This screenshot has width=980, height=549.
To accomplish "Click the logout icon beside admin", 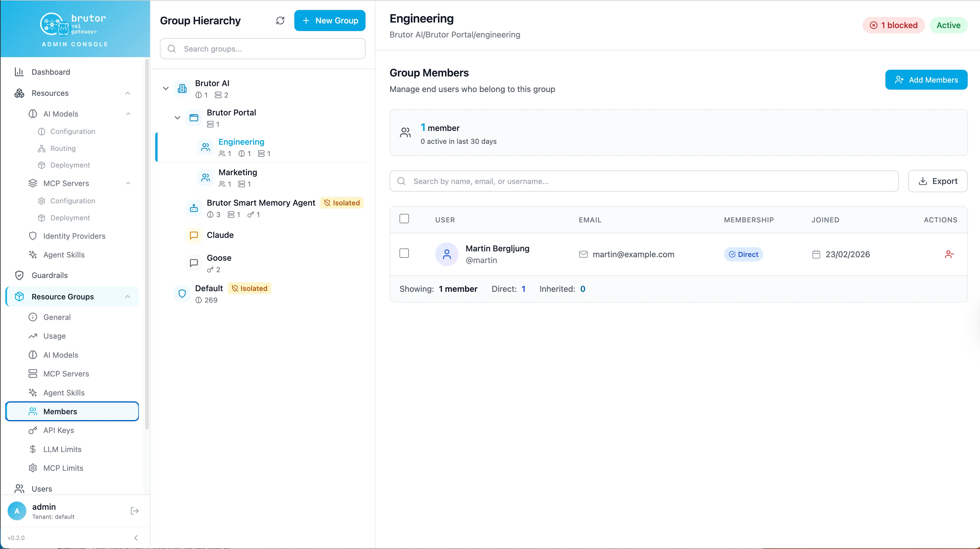I will point(134,511).
